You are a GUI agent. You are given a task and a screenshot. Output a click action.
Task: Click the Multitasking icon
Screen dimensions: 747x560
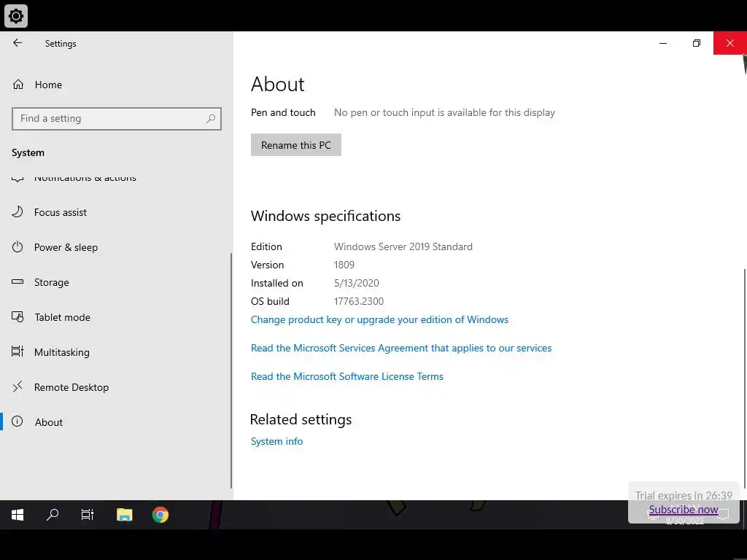[x=18, y=351]
